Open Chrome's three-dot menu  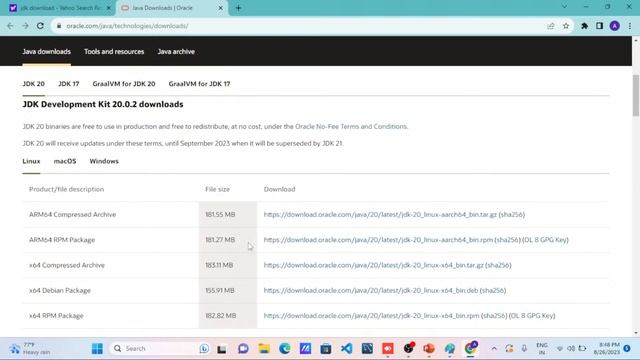630,26
